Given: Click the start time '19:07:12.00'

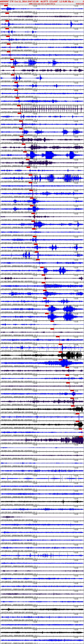Looking at the screenshot, I should [4, 4].
